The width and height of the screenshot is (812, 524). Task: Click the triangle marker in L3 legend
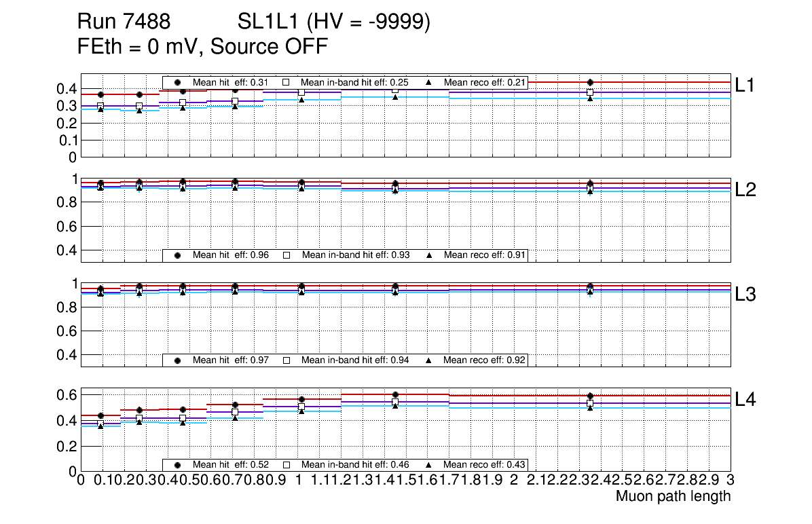[429, 360]
